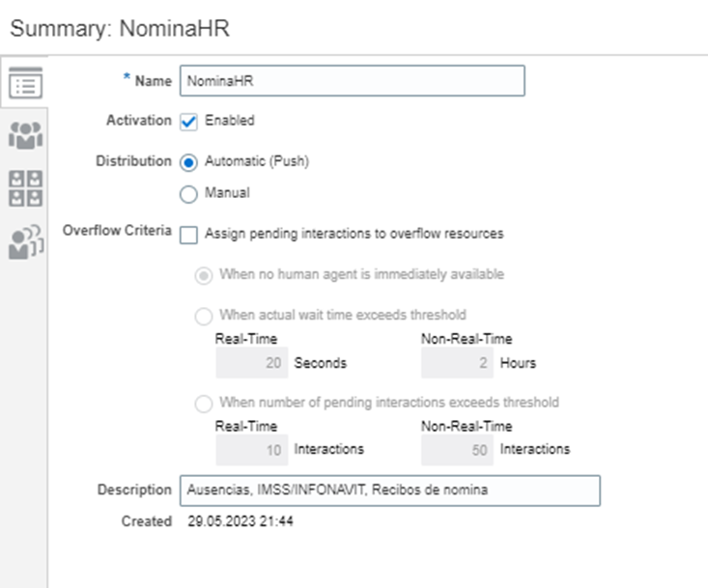708x588 pixels.
Task: Open the team members group icon tab
Action: pos(25,135)
